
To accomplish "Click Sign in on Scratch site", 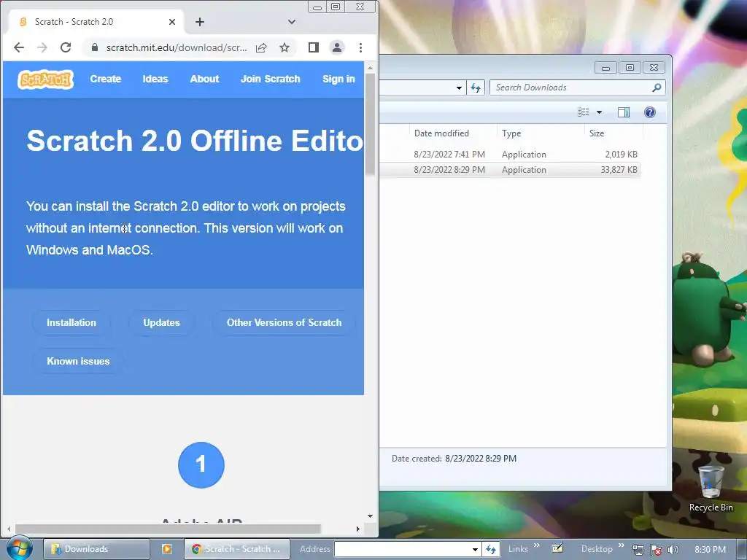I will tap(338, 79).
